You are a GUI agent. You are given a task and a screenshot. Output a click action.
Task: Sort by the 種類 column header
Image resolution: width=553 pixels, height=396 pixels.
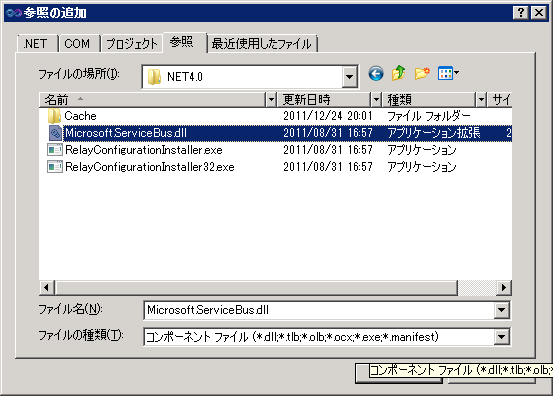coord(429,100)
